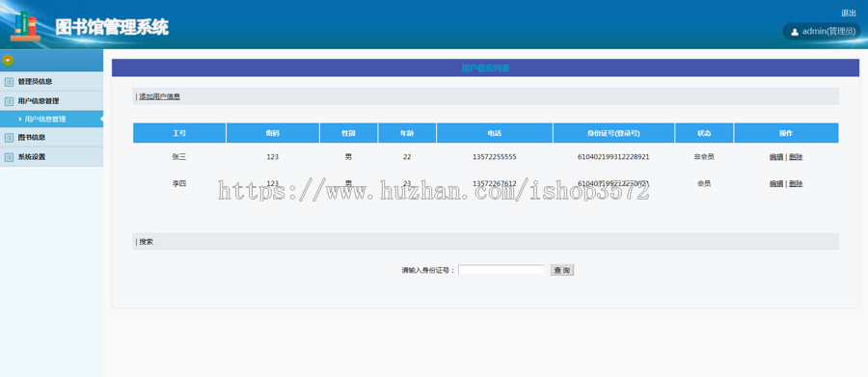This screenshot has width=868, height=377.
Task: Click the 用户信息列表 panel title
Action: 485,68
